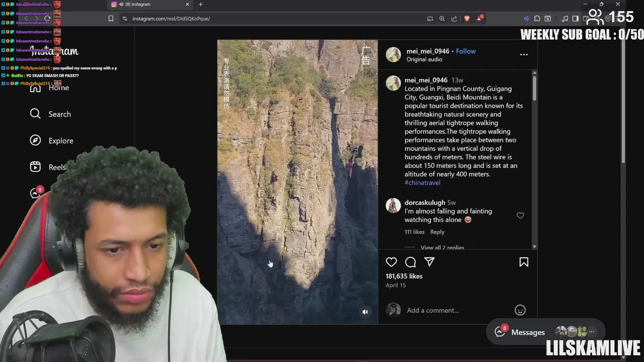Open the emoji picker in comment box
Screen dimensions: 644x362
pos(520,310)
